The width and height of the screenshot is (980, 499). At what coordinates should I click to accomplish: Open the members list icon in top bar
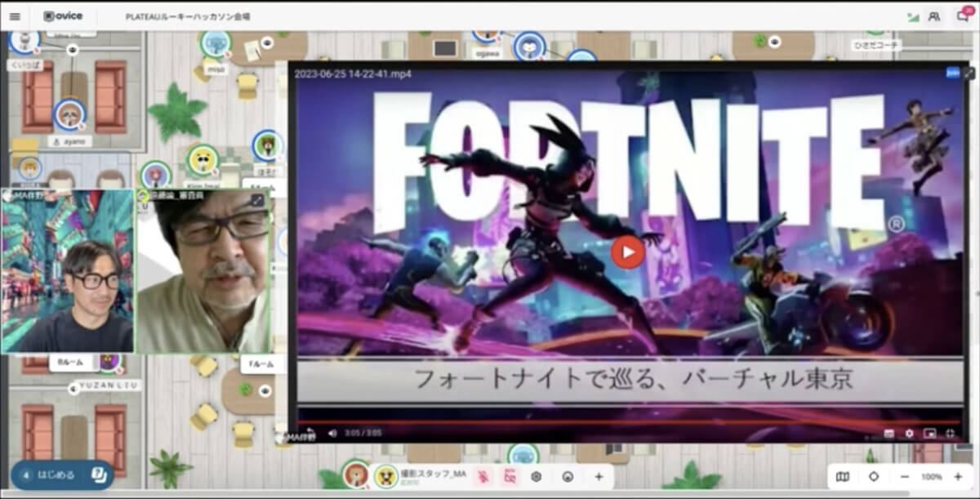[x=934, y=16]
